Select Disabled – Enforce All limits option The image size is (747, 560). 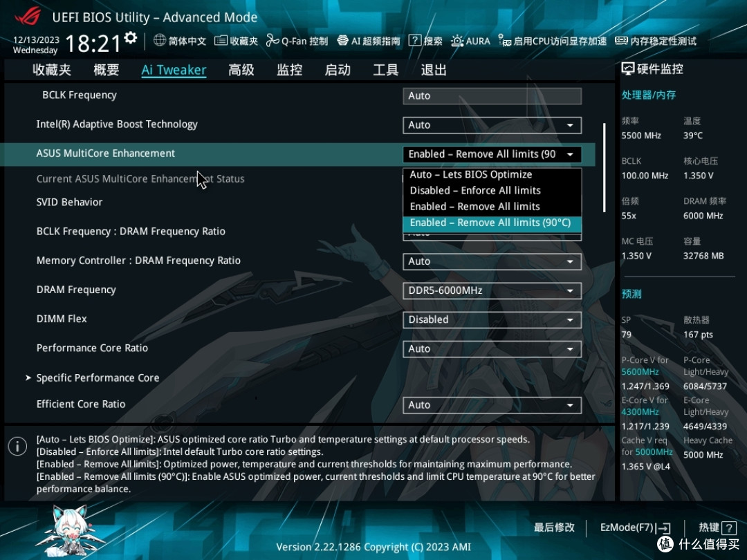pos(475,190)
